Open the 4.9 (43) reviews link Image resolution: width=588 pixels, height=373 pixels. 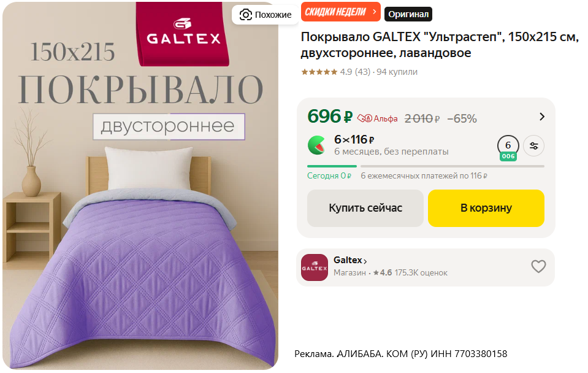[x=355, y=72]
